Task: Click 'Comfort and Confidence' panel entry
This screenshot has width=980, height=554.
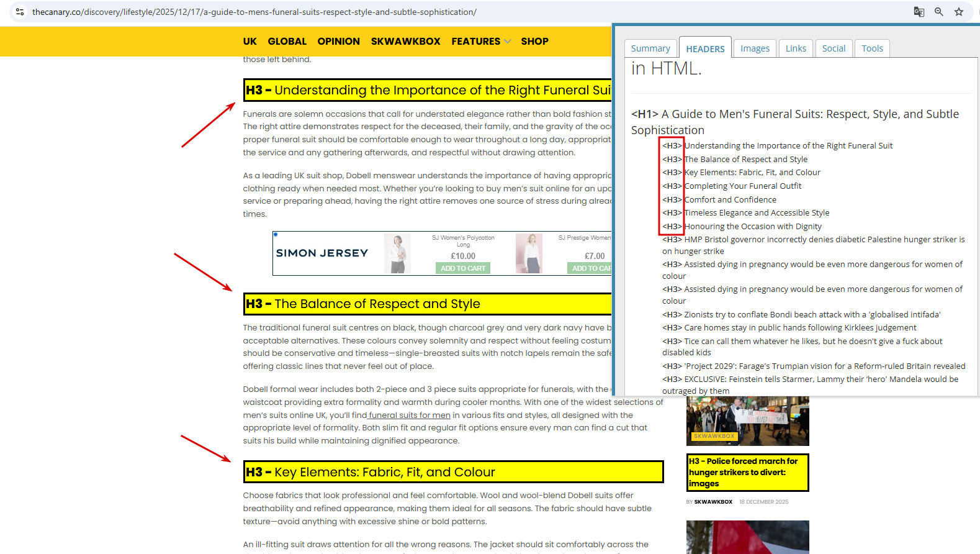Action: tap(730, 199)
